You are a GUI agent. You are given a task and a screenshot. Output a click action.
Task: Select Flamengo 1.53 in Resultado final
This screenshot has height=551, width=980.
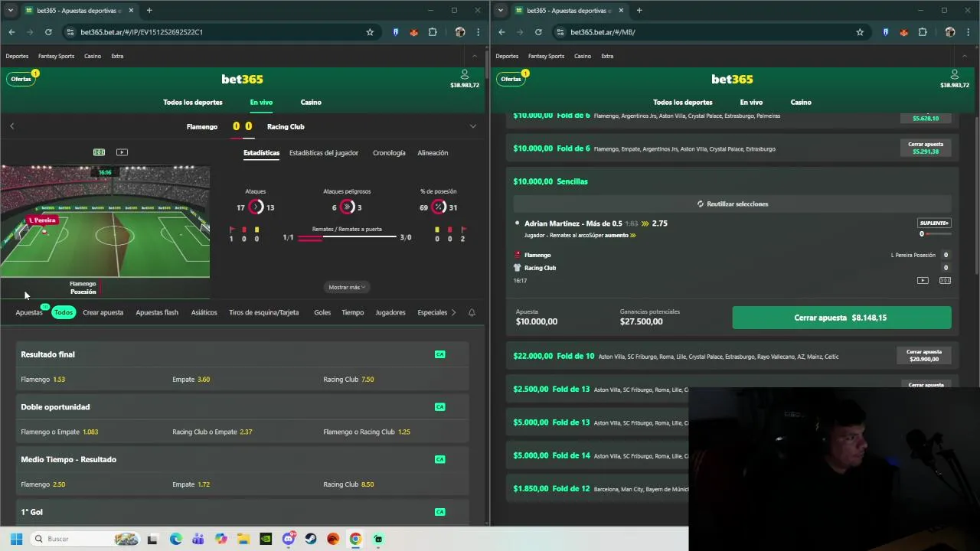92,380
